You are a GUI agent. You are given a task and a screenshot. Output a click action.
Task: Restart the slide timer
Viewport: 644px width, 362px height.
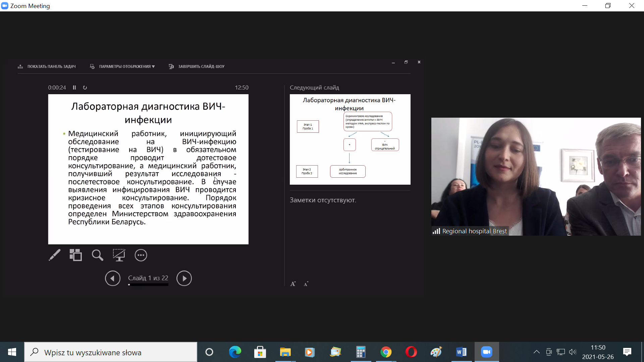(85, 87)
